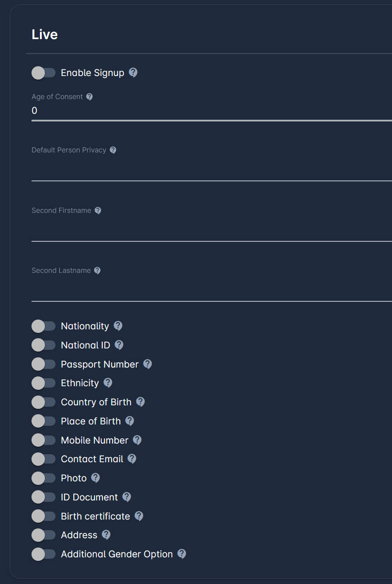Enable the Signup toggle
This screenshot has width=392, height=584.
pos(43,73)
